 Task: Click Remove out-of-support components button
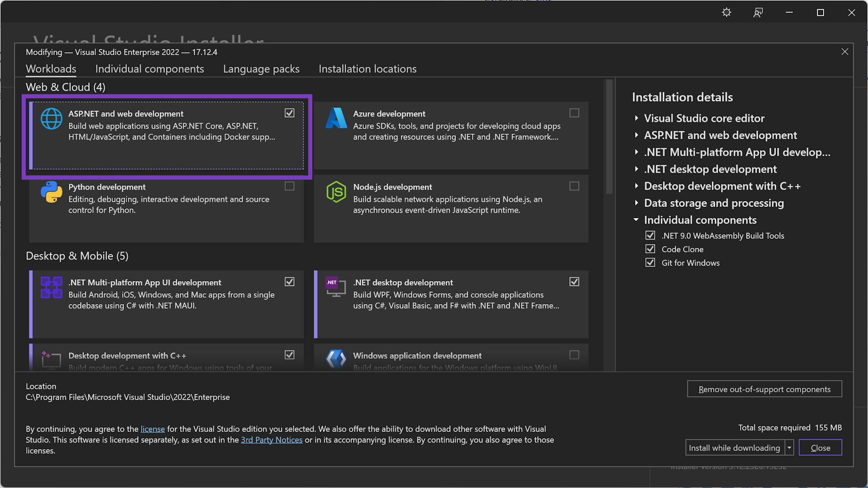765,389
